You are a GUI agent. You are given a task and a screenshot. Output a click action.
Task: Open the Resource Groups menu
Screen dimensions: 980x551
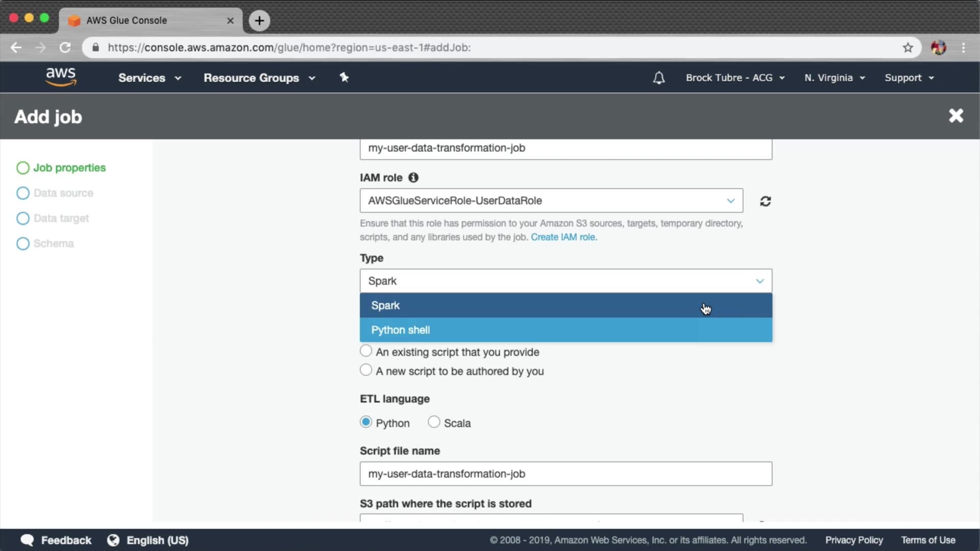[259, 78]
